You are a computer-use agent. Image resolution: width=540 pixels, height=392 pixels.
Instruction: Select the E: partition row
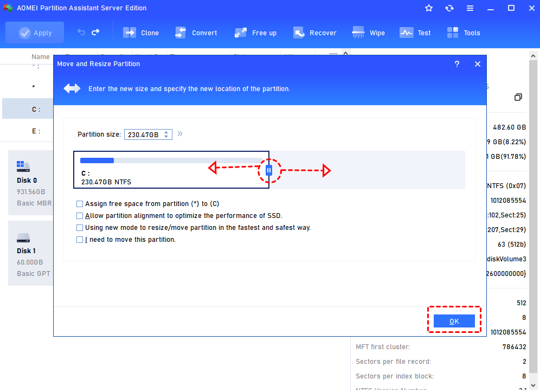(28, 131)
